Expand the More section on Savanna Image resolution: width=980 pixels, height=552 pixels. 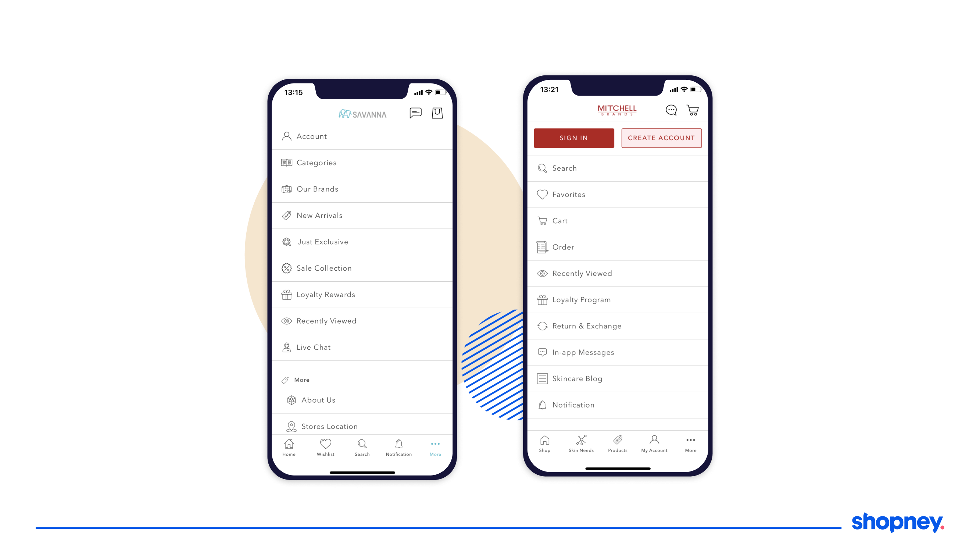coord(301,379)
